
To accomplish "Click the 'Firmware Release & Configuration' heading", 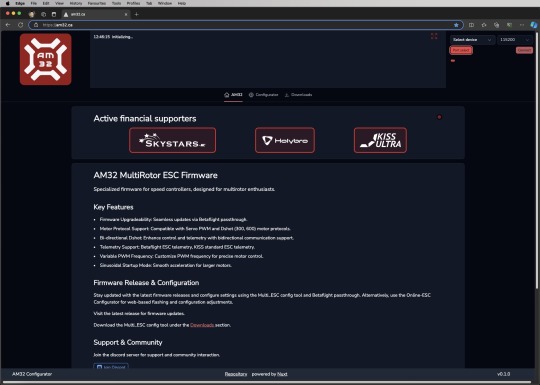I will [146, 283].
